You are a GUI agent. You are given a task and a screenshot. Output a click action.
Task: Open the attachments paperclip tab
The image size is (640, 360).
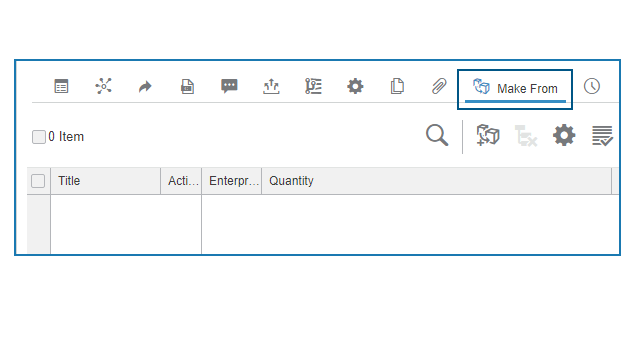pos(439,87)
